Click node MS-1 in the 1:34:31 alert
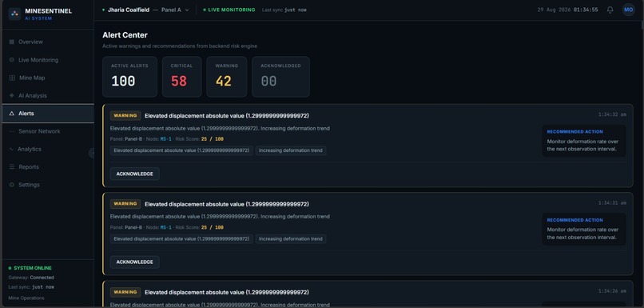This screenshot has height=308, width=644. 166,227
